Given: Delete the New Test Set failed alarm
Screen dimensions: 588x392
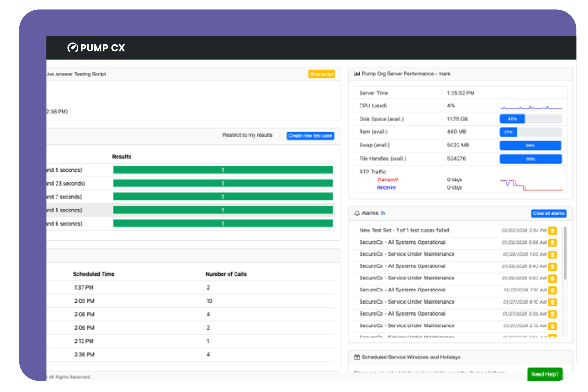Looking at the screenshot, I should [x=552, y=231].
